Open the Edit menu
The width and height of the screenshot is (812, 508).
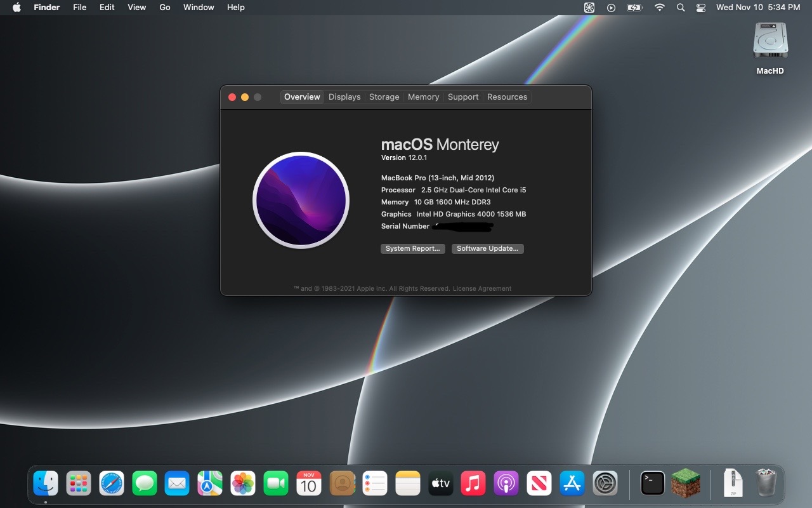point(107,8)
